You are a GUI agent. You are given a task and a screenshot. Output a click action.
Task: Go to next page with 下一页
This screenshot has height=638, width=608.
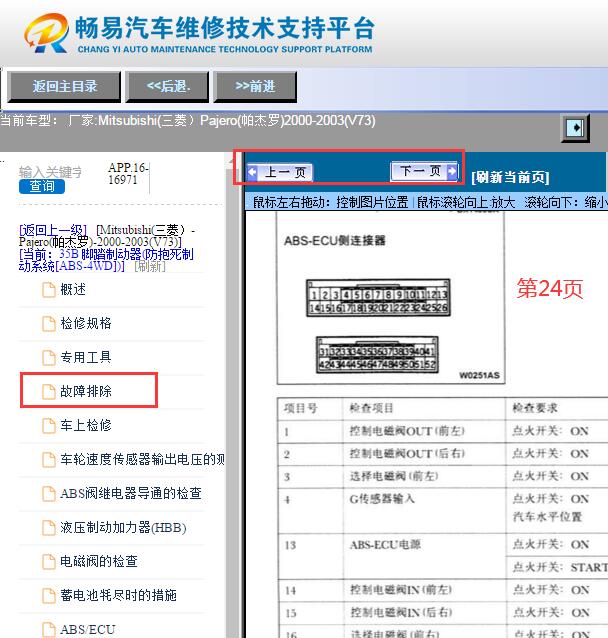point(424,171)
